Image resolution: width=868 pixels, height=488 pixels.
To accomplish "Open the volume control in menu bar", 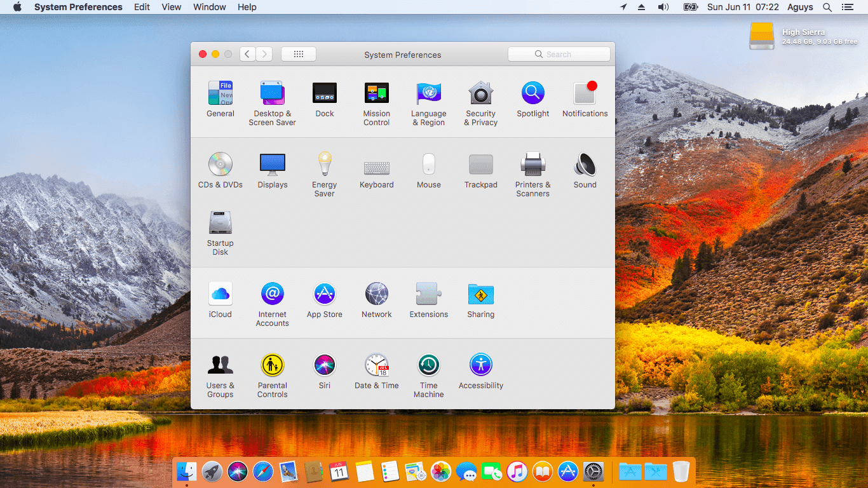I will pos(663,7).
